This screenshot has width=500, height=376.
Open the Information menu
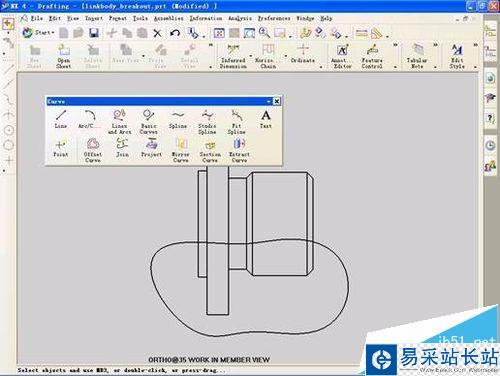206,18
